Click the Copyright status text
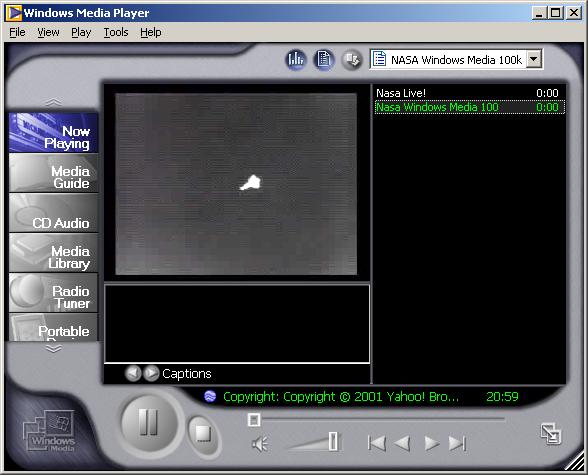Viewport: 588px width, 475px height. point(341,397)
